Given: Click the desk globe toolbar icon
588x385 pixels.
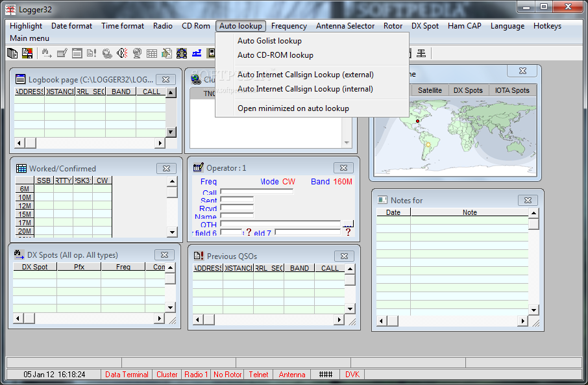Looking at the screenshot, I should pos(137,53).
